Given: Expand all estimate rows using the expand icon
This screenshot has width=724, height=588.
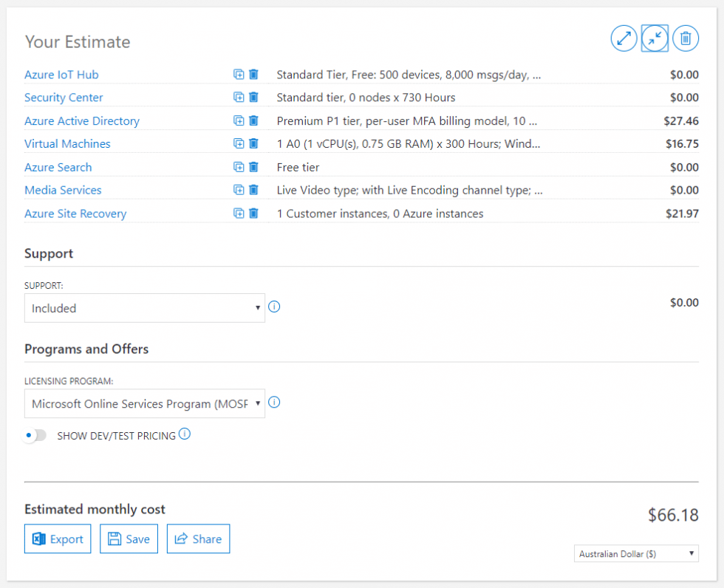Looking at the screenshot, I should [624, 38].
